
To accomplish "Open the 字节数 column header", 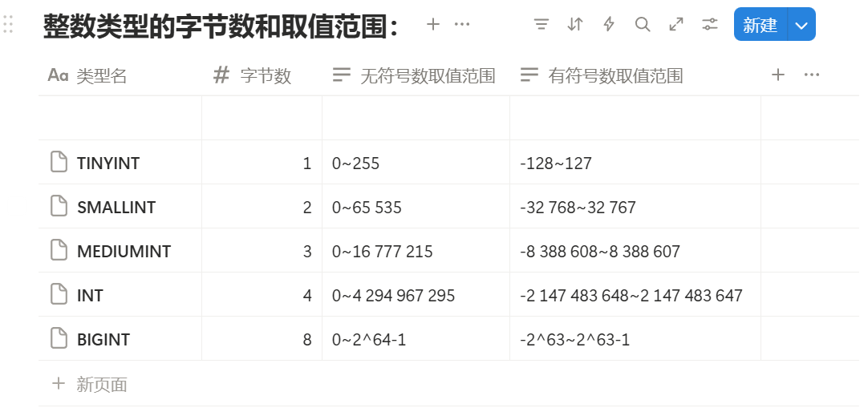I will pyautogui.click(x=262, y=75).
